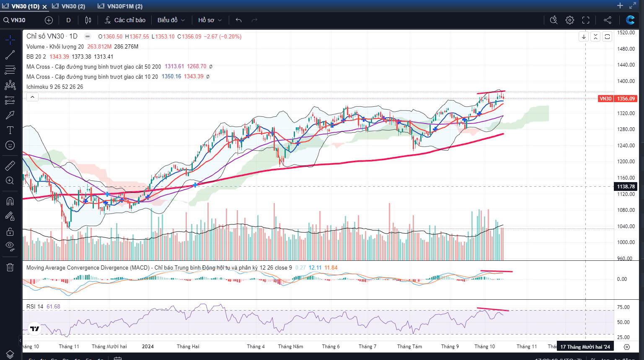Select the MA Cross 10 20 legend
The height and width of the screenshot is (360, 644).
tap(92, 77)
